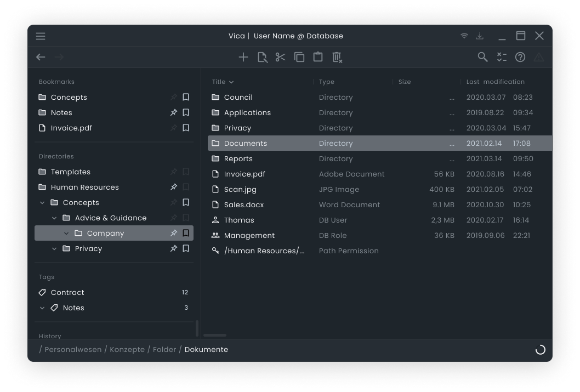580x392 pixels.
Task: Click the copy icon in toolbar
Action: [299, 57]
